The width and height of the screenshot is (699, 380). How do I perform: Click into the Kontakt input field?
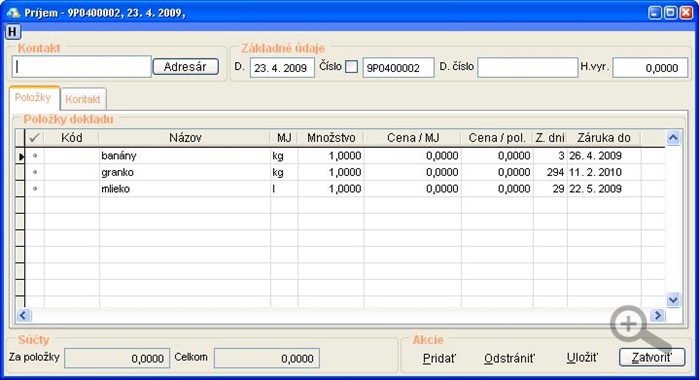[x=82, y=66]
